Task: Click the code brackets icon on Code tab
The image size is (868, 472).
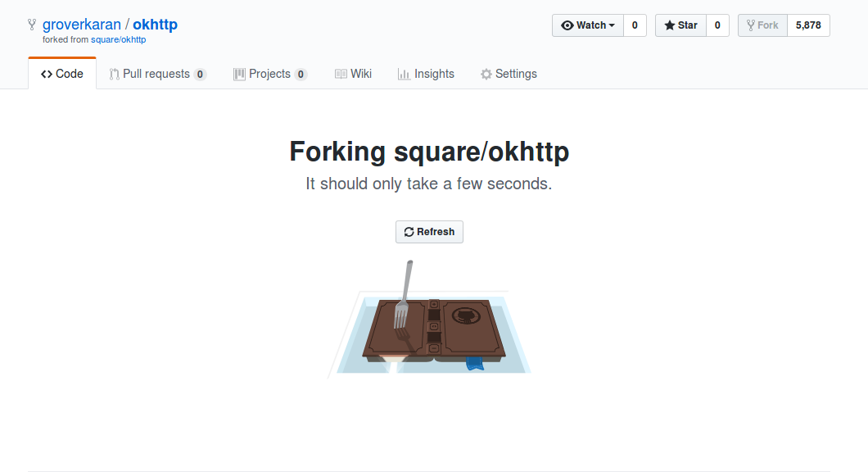Action: (47, 73)
